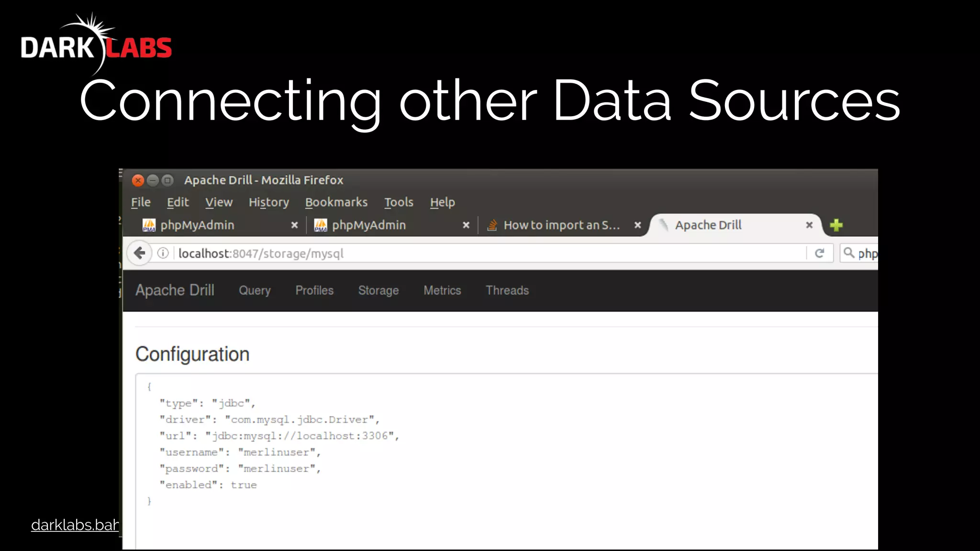Open the History menu

tap(268, 202)
